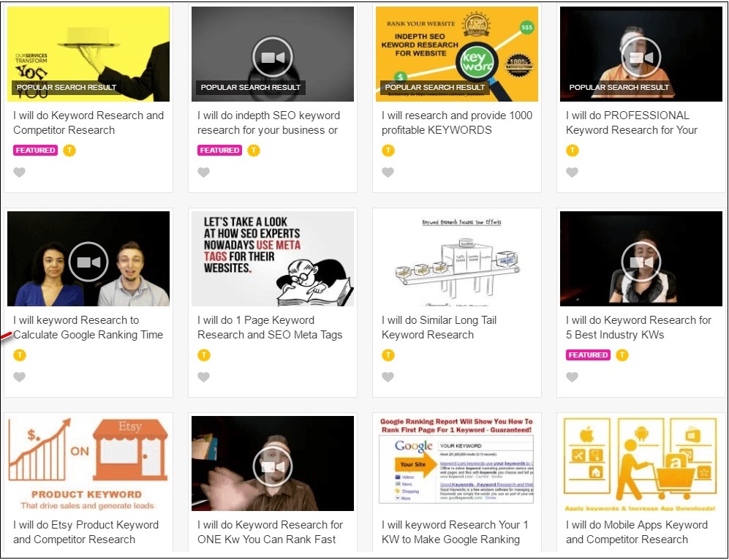Open the Google Ranking Report thumbnail

(456, 461)
